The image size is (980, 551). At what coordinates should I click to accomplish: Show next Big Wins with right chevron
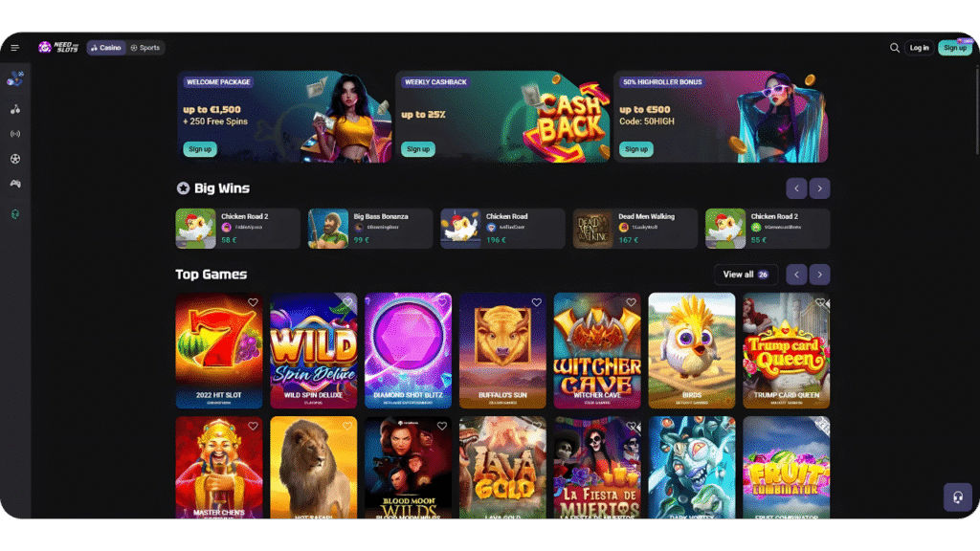819,188
